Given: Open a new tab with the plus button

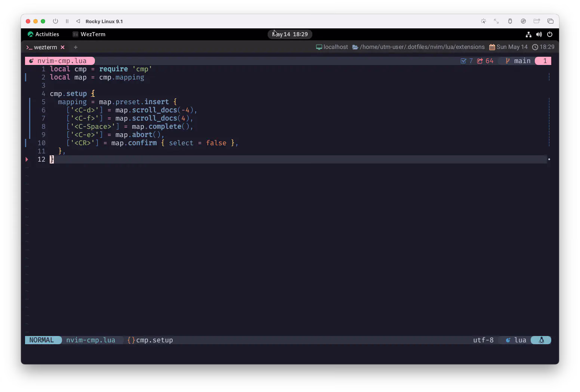Looking at the screenshot, I should 75,47.
